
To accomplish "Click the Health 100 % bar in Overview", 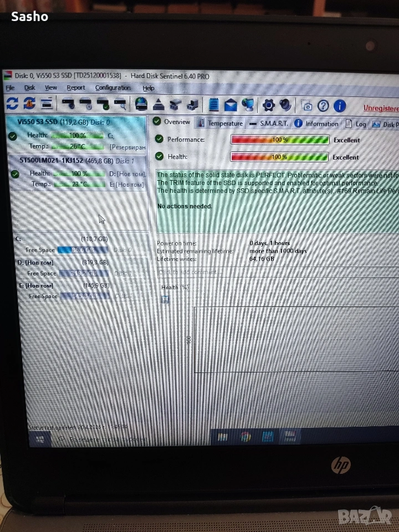I will click(x=279, y=157).
